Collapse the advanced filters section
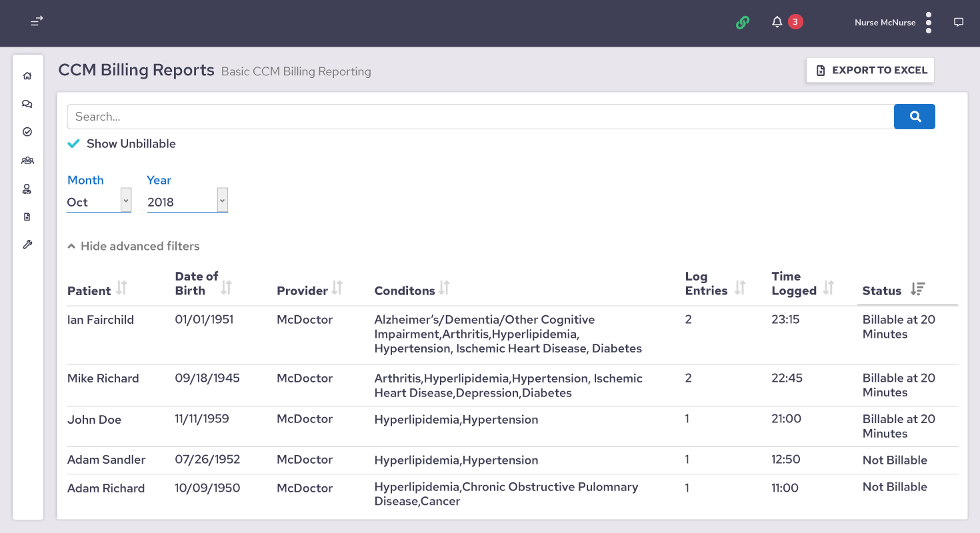This screenshot has height=533, width=980. click(133, 247)
